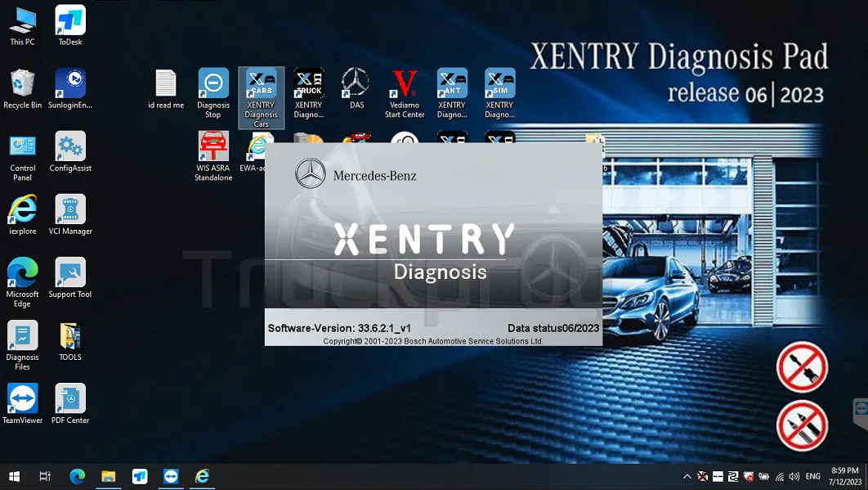Click the Mercedes-Benz star logo on the splash
The width and height of the screenshot is (868, 490).
pyautogui.click(x=310, y=173)
